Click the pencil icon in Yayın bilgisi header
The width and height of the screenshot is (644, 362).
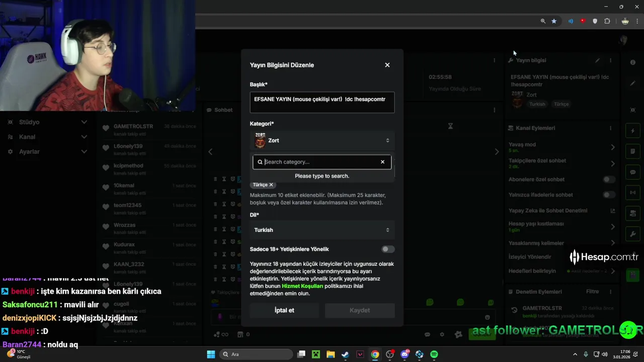[597, 60]
